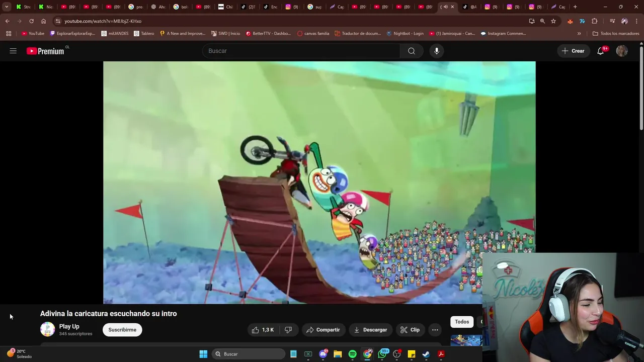
Task: Bookmark this page with star icon
Action: pos(553,21)
